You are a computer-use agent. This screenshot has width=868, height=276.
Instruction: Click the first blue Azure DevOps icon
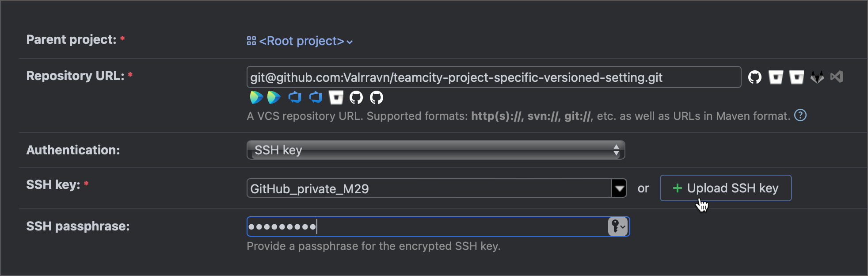click(295, 97)
